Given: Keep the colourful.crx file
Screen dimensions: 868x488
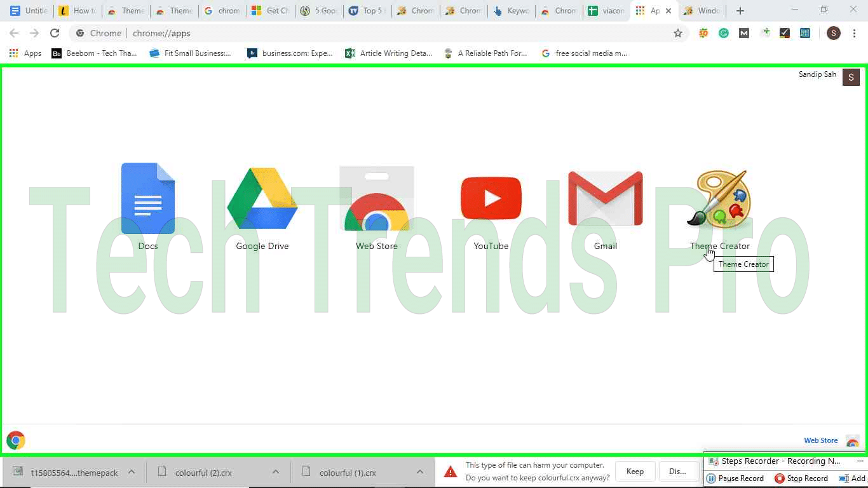Looking at the screenshot, I should point(635,471).
